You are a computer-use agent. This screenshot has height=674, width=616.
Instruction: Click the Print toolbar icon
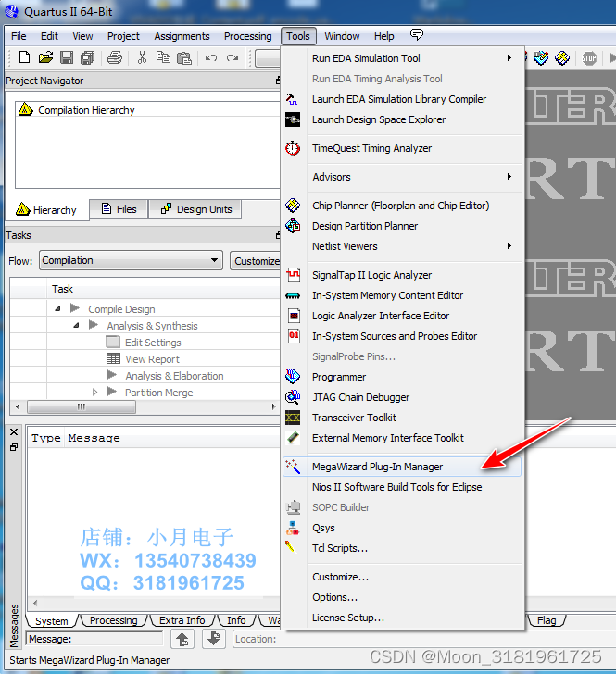[115, 57]
